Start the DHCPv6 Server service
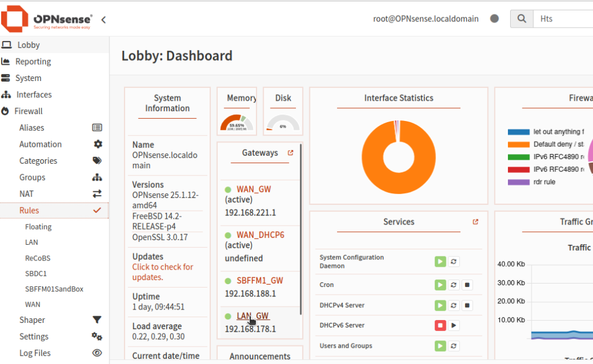 454,325
